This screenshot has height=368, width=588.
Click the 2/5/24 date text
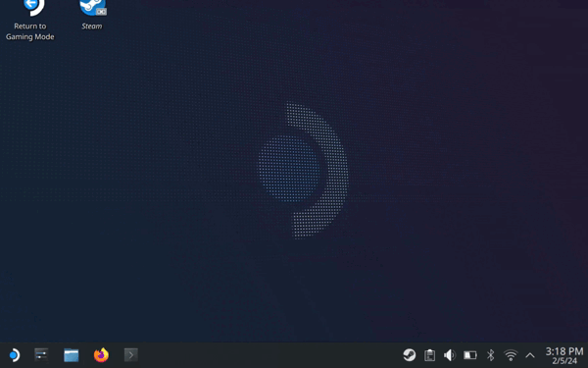pyautogui.click(x=564, y=361)
